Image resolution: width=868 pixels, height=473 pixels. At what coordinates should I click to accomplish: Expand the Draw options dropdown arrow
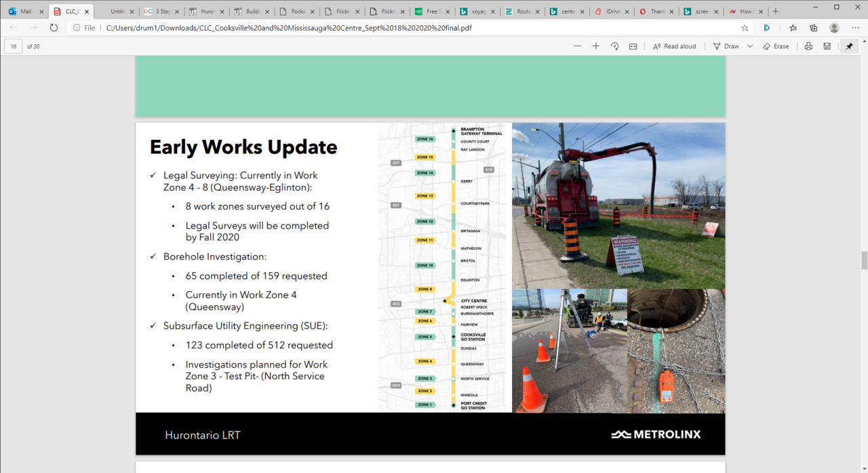[750, 46]
